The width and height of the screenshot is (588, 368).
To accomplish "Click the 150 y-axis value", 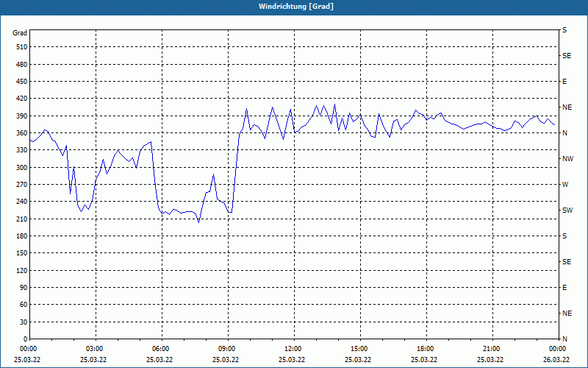I will click(21, 253).
